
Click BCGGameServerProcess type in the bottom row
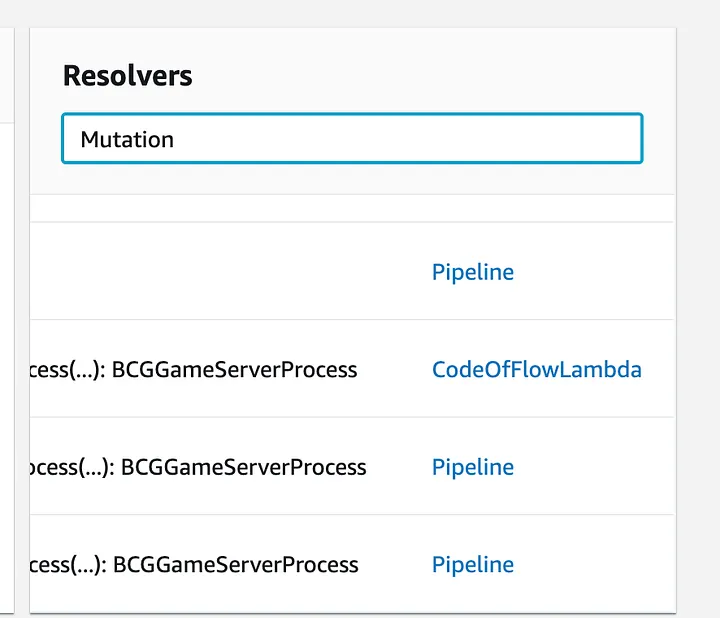236,564
